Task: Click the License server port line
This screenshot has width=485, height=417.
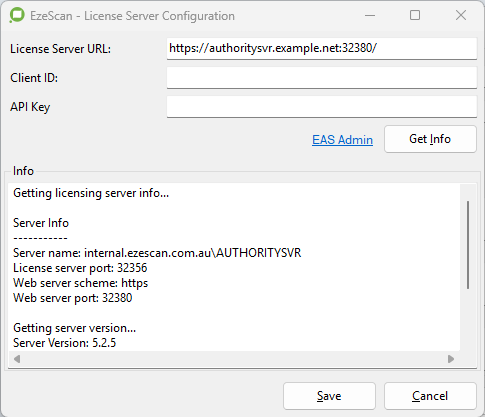Action: point(80,268)
